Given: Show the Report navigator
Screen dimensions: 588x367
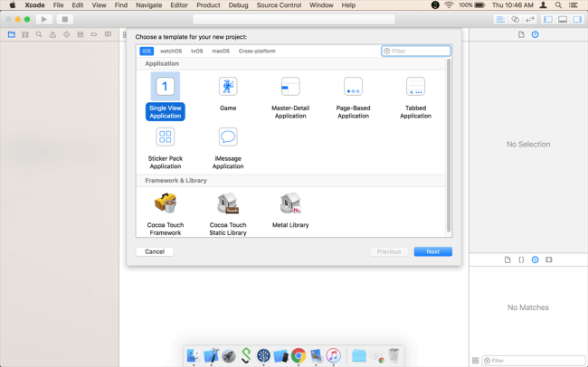Looking at the screenshot, I should pyautogui.click(x=108, y=34).
